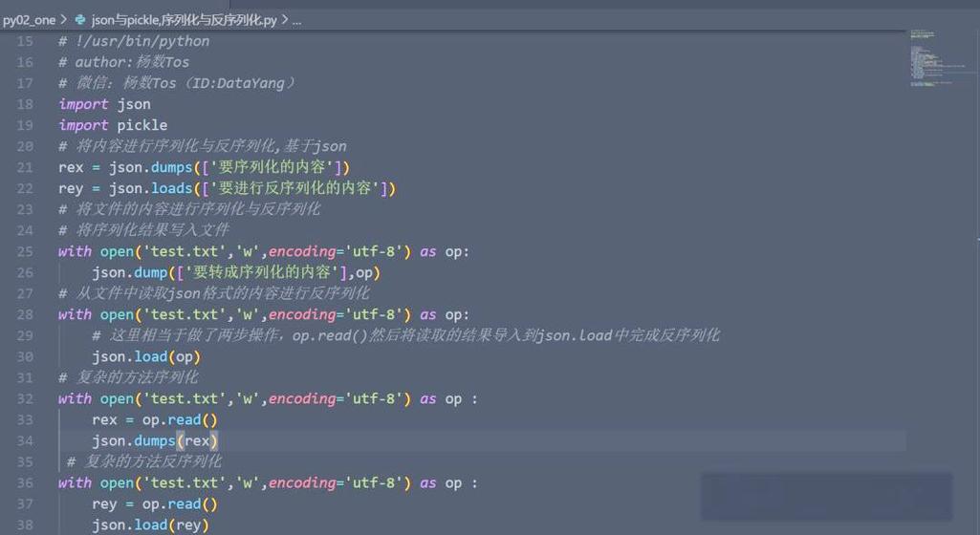980x535 pixels.
Task: Click the 'with' keyword on line 32
Action: (75, 399)
